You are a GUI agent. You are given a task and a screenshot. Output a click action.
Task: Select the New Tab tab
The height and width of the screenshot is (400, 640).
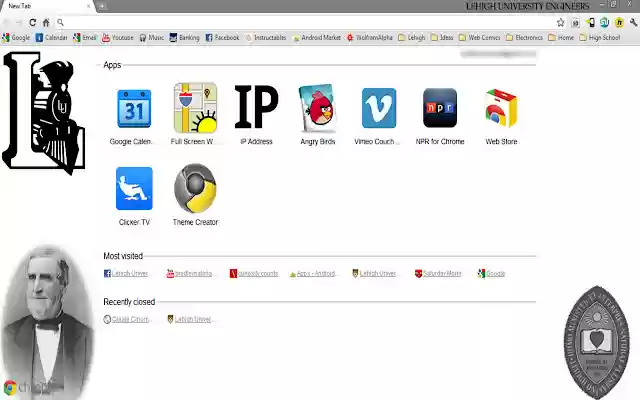point(47,6)
